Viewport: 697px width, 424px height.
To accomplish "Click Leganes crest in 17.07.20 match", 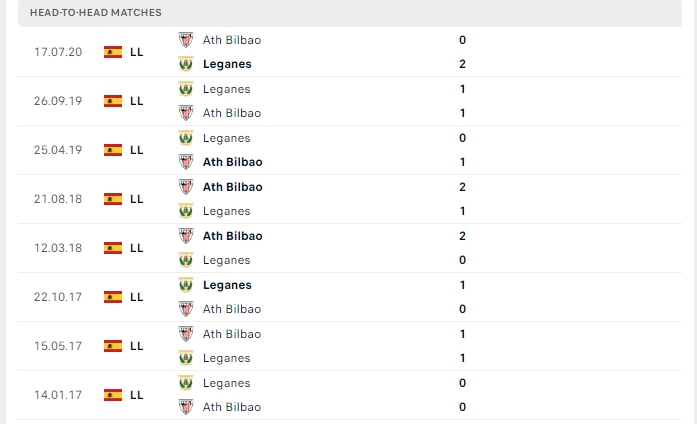I will point(185,64).
